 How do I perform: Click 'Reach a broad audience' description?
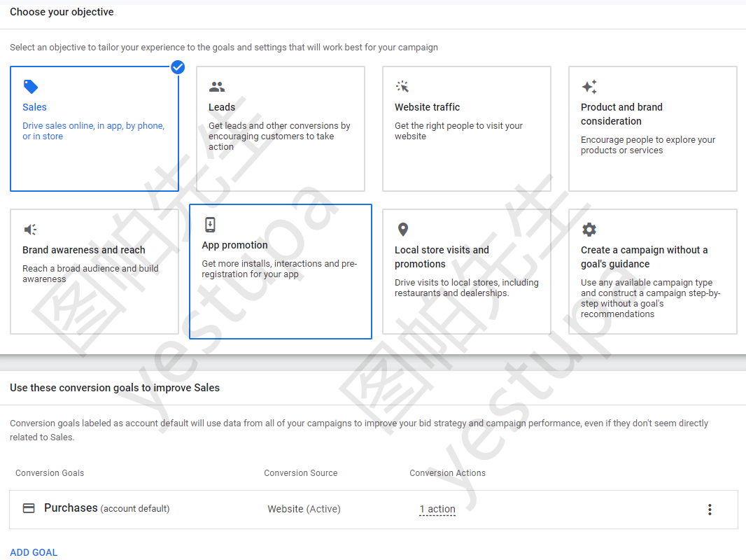tap(90, 274)
